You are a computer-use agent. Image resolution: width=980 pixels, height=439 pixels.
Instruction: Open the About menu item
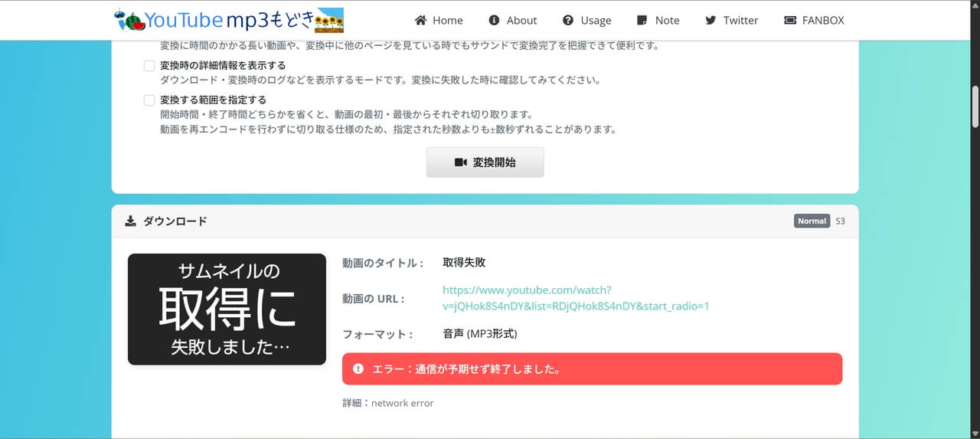point(513,21)
